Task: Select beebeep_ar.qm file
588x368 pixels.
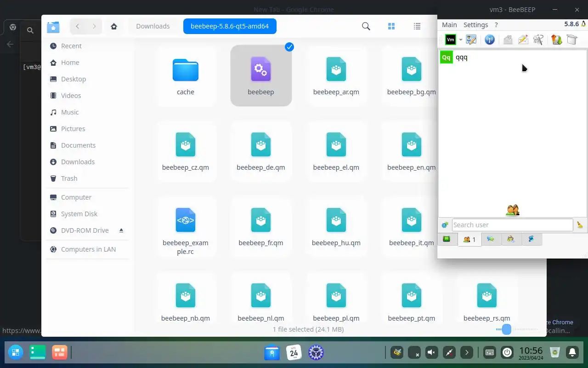Action: click(x=336, y=76)
